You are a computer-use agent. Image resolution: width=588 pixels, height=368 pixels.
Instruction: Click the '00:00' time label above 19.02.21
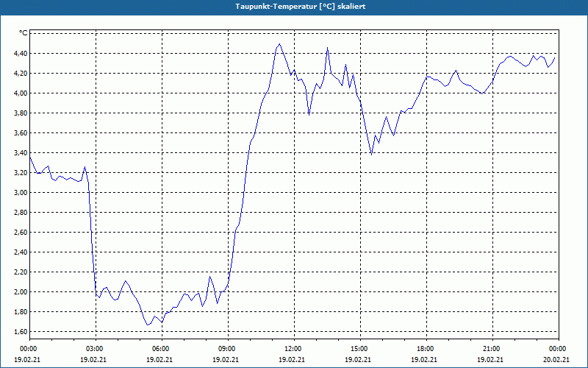point(27,349)
